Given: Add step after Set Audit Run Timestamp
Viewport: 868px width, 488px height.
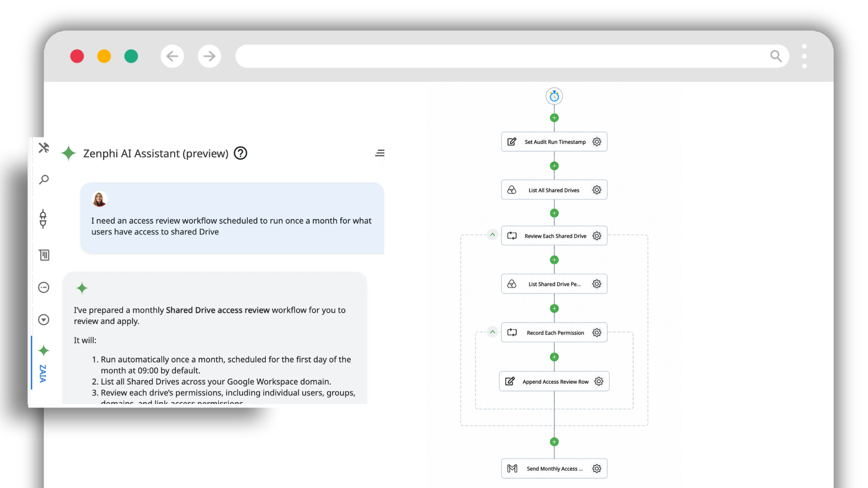Looking at the screenshot, I should click(554, 166).
